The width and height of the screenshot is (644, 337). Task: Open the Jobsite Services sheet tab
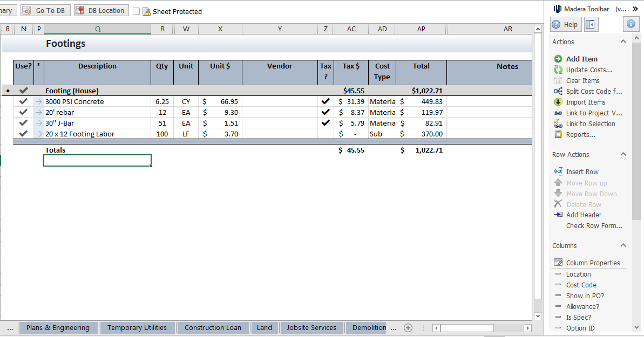click(311, 327)
